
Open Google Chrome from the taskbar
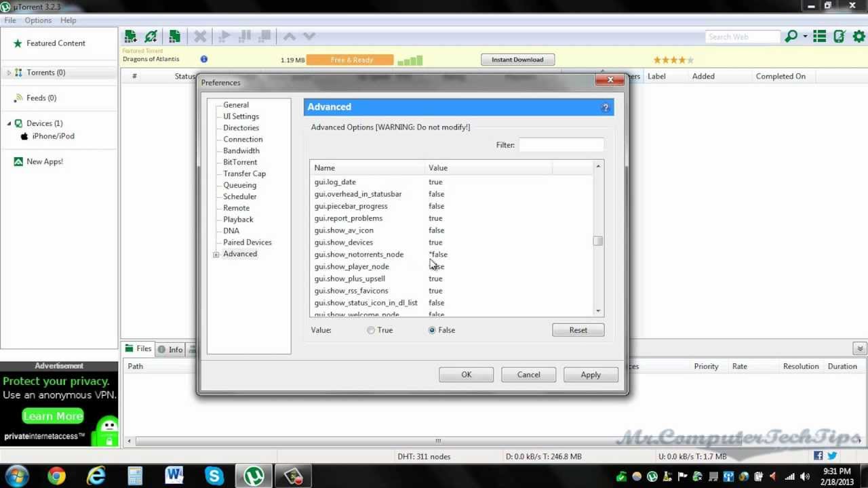pyautogui.click(x=56, y=476)
